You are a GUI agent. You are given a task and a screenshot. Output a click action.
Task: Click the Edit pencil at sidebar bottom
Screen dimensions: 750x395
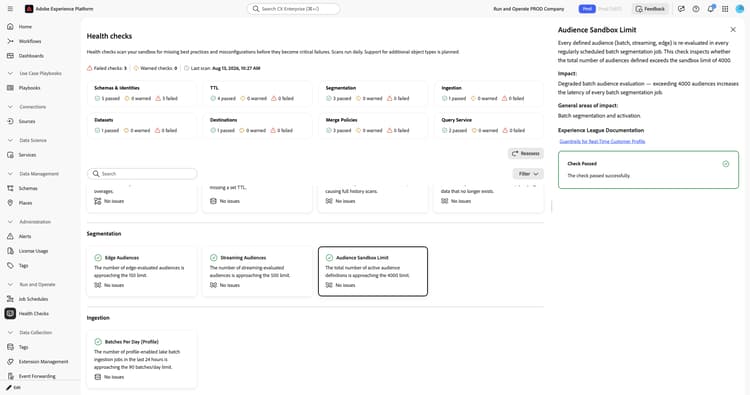click(x=13, y=387)
